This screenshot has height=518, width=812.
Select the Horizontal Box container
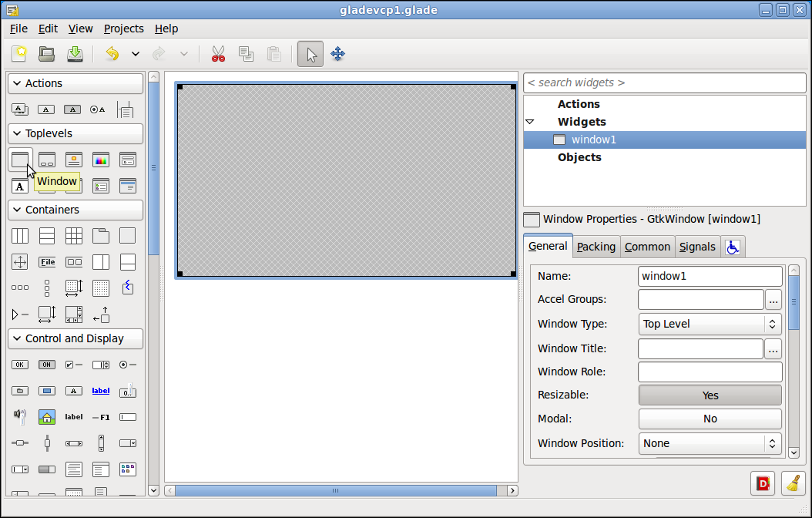[20, 236]
